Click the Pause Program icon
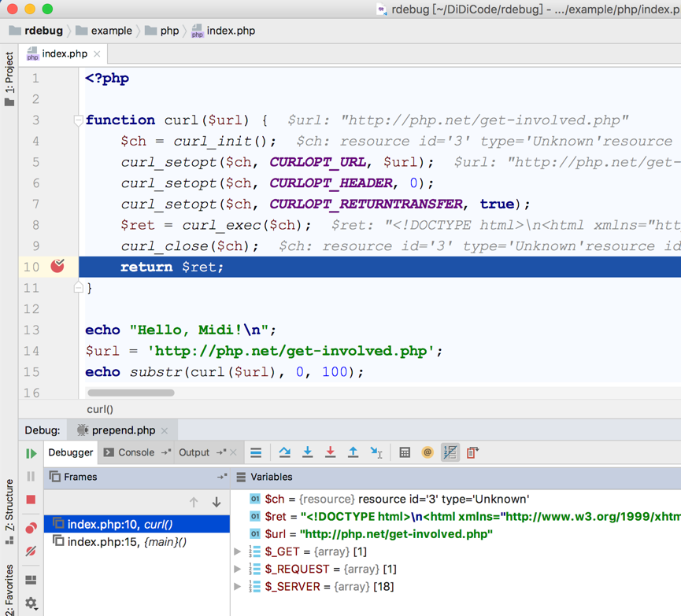This screenshot has width=681, height=616. (31, 477)
